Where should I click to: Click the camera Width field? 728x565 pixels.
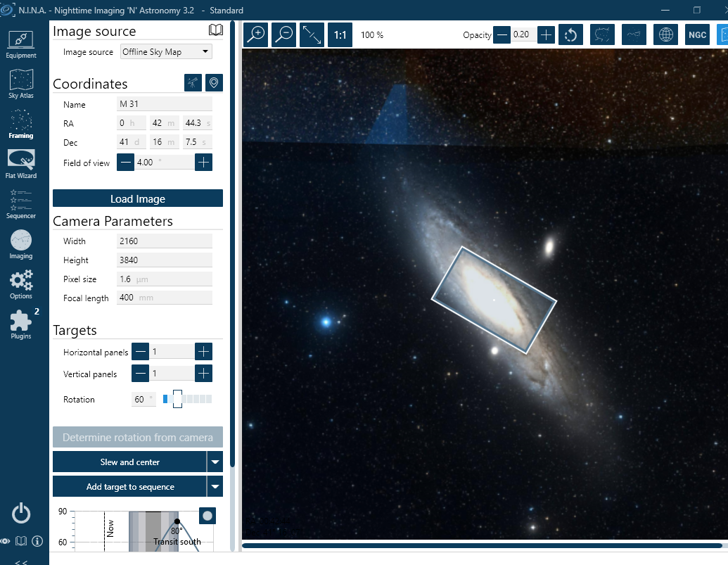pyautogui.click(x=165, y=241)
